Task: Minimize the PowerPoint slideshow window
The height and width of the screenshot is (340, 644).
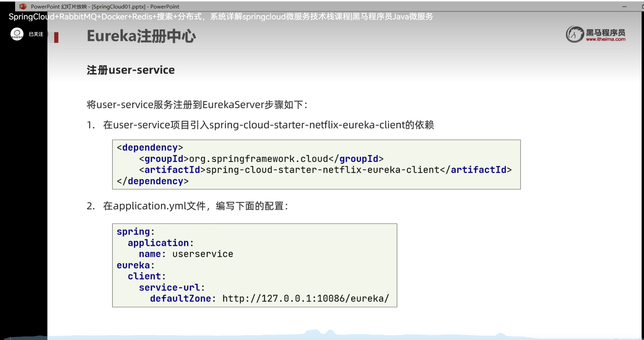Action: (x=624, y=6)
